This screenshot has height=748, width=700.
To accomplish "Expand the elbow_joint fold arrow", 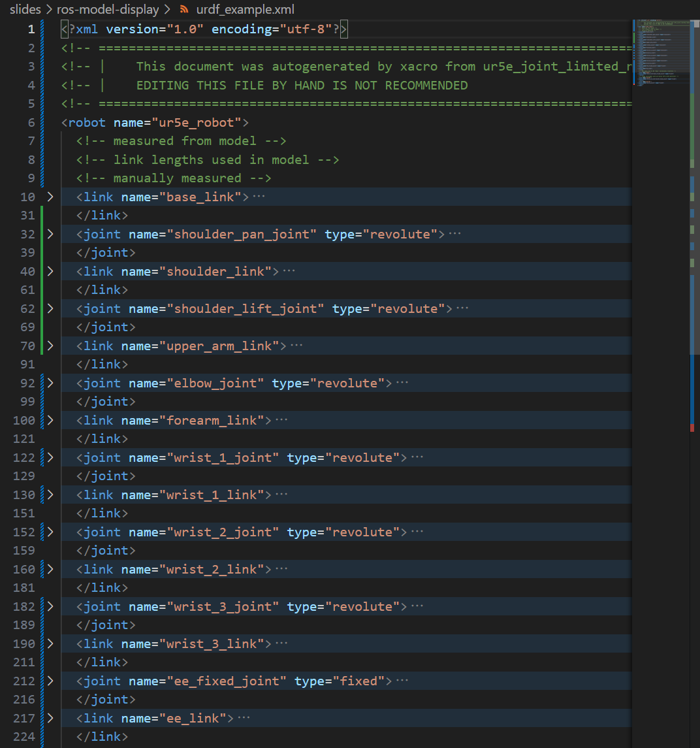I will [50, 383].
